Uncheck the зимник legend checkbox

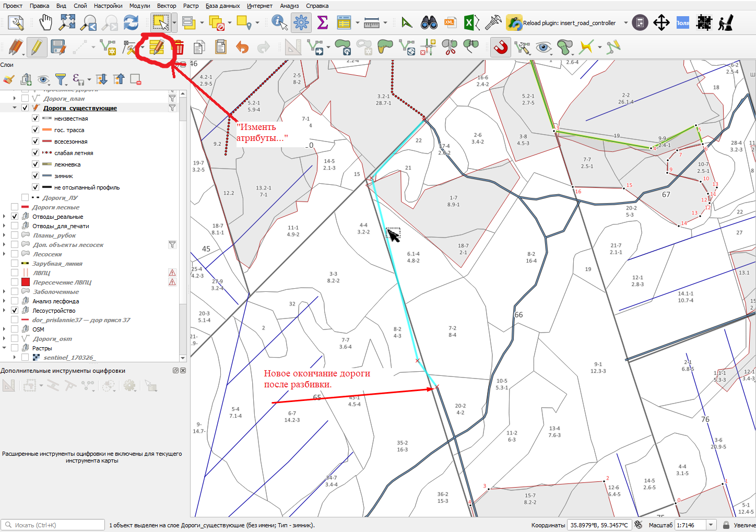(x=36, y=176)
